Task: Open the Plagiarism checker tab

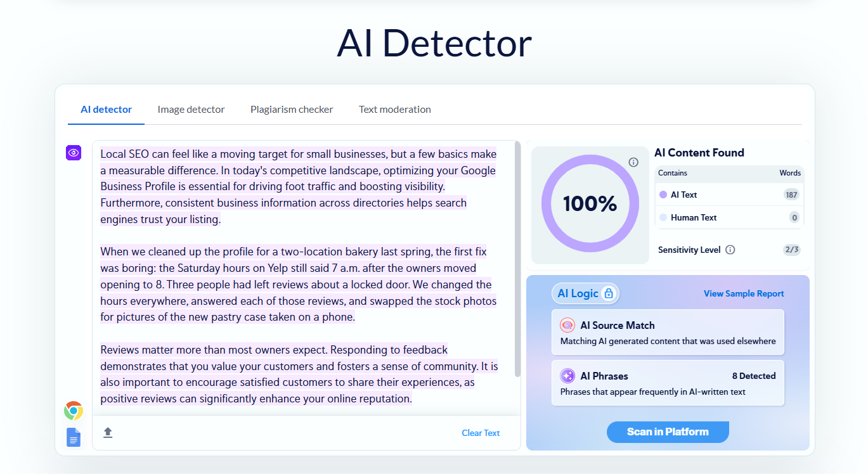Action: pyautogui.click(x=292, y=110)
